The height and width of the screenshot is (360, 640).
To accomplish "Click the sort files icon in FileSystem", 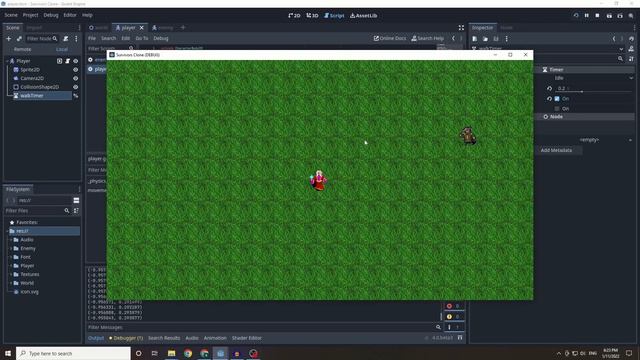I will 76,211.
